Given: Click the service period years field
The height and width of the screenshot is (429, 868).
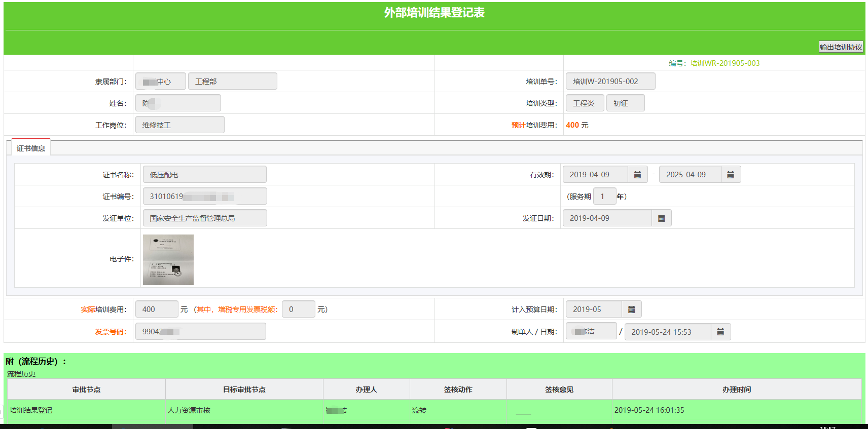Looking at the screenshot, I should tap(604, 197).
